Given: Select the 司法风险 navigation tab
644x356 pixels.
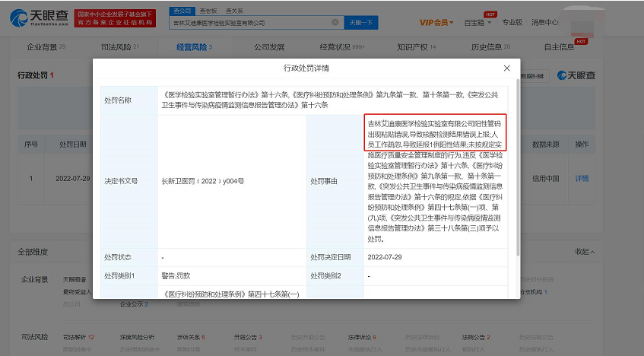Looking at the screenshot, I should click(116, 47).
